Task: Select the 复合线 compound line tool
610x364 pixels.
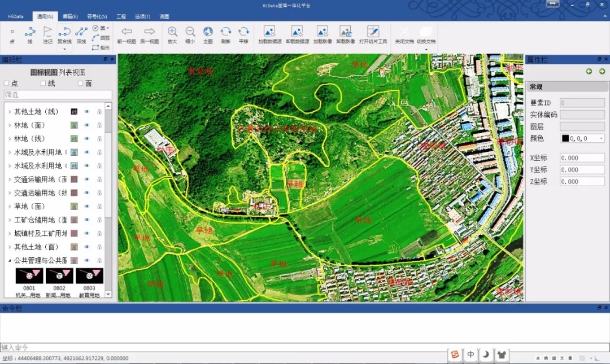Action: [x=64, y=35]
